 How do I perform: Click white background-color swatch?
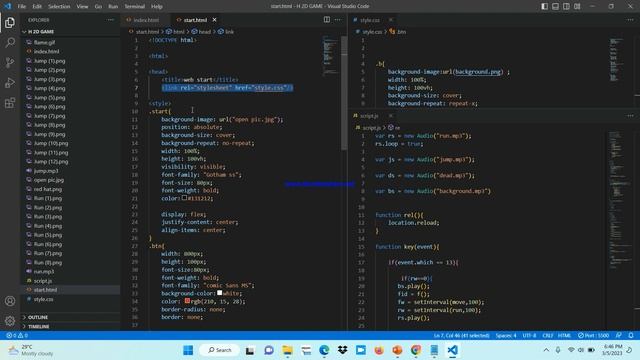pyautogui.click(x=220, y=293)
